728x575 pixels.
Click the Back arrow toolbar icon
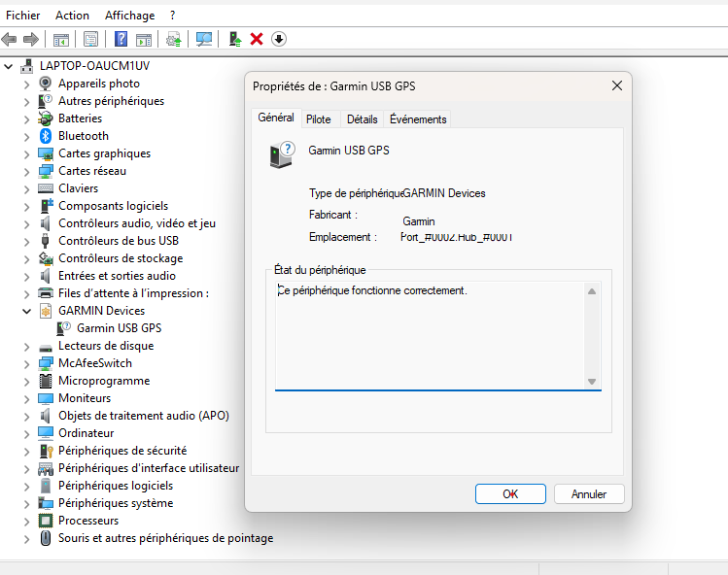[x=10, y=39]
